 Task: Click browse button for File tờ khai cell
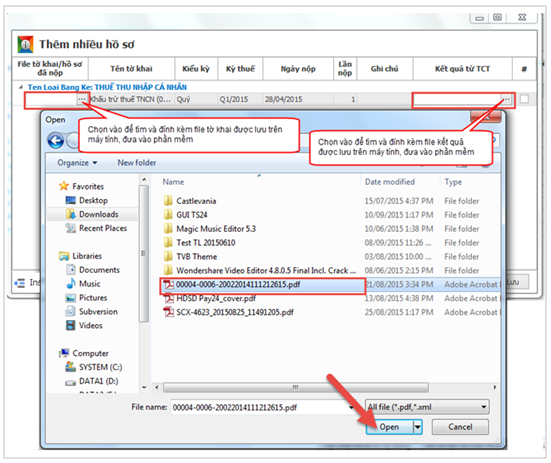click(x=82, y=99)
